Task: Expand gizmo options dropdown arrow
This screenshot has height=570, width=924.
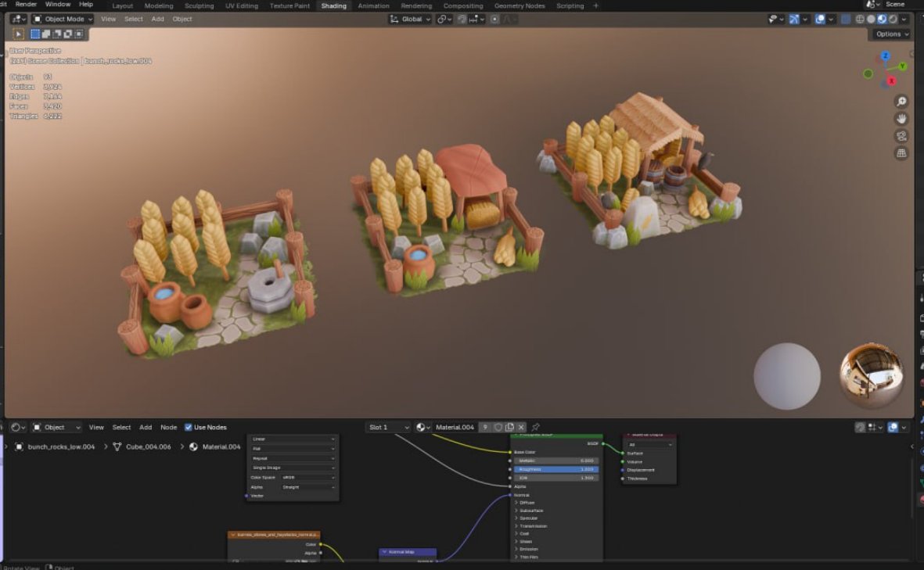Action: point(805,19)
